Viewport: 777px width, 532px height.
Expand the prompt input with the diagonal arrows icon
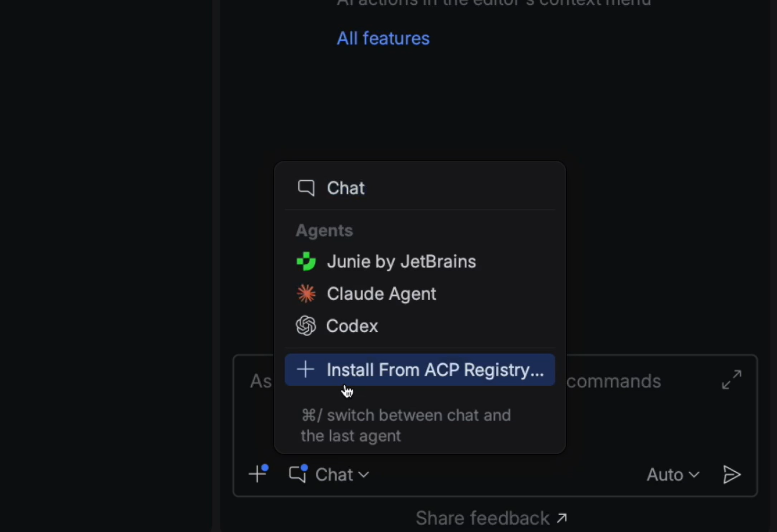coord(731,380)
